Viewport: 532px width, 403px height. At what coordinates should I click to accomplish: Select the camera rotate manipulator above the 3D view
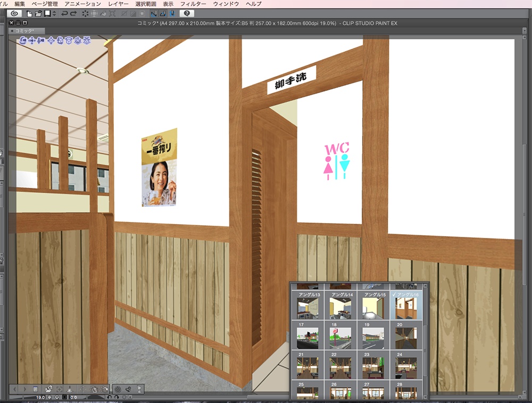(23, 40)
